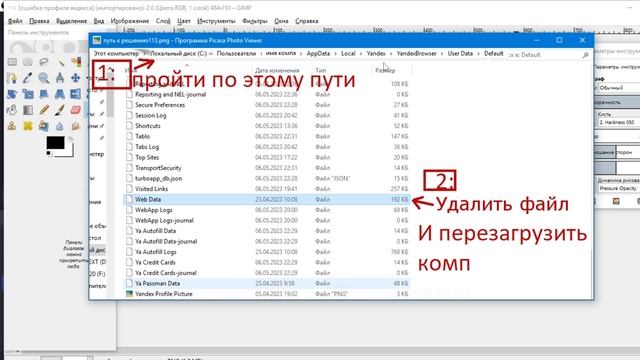The width and height of the screenshot is (640, 360).
Task: Maximize the Picasa Photo Viewer window
Action: (559, 40)
